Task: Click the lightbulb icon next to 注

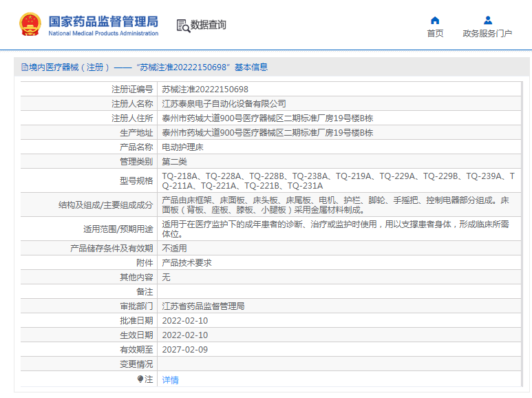Action: (x=140, y=379)
